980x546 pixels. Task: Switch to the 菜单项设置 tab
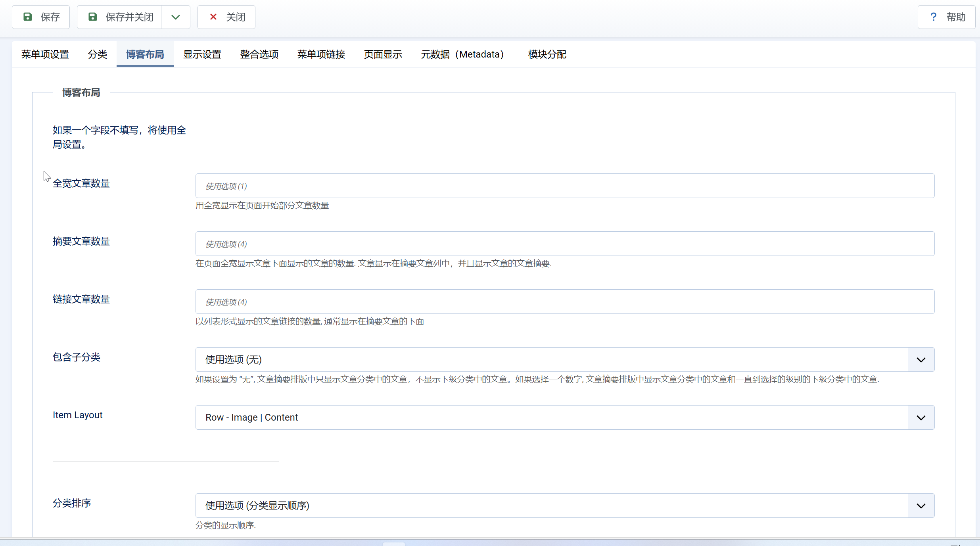(x=45, y=54)
